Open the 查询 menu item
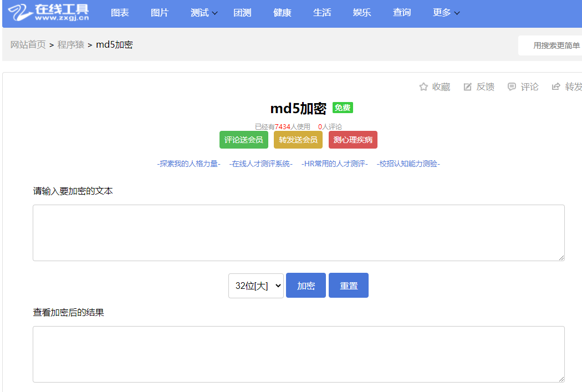 click(x=402, y=13)
